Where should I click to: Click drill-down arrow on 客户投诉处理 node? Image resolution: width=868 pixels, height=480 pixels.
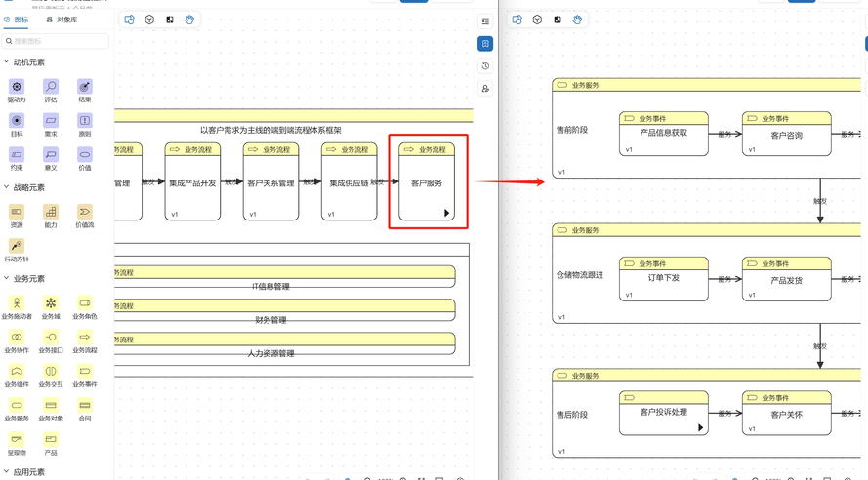[700, 427]
